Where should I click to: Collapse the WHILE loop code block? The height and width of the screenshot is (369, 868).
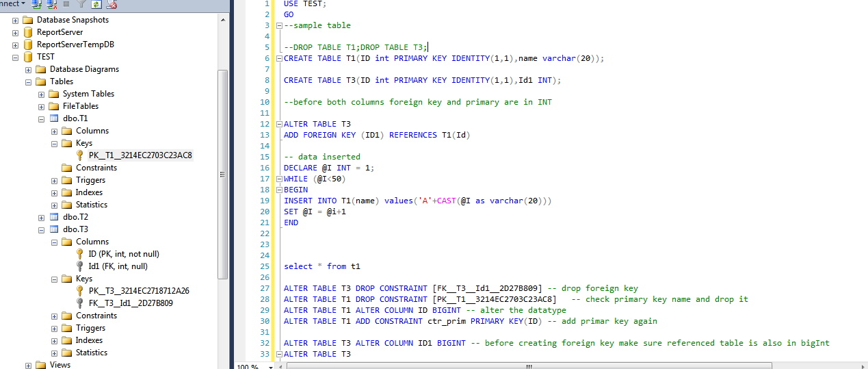278,179
